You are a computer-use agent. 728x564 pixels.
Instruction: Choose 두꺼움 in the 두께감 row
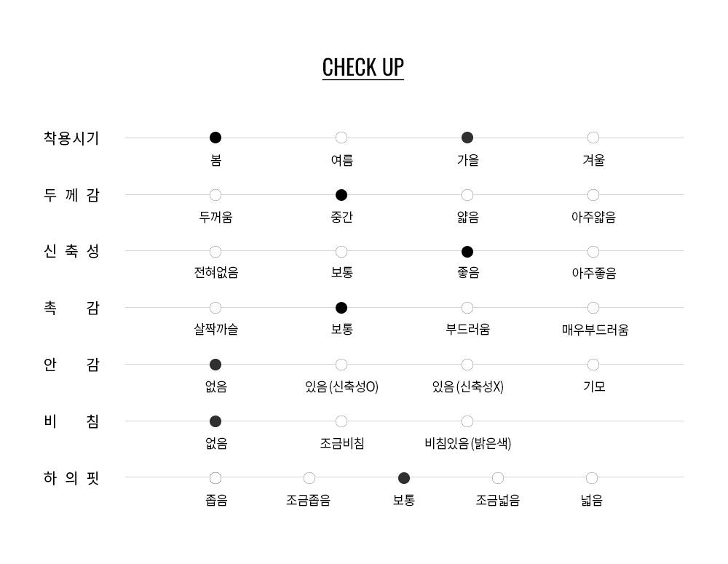click(x=215, y=195)
